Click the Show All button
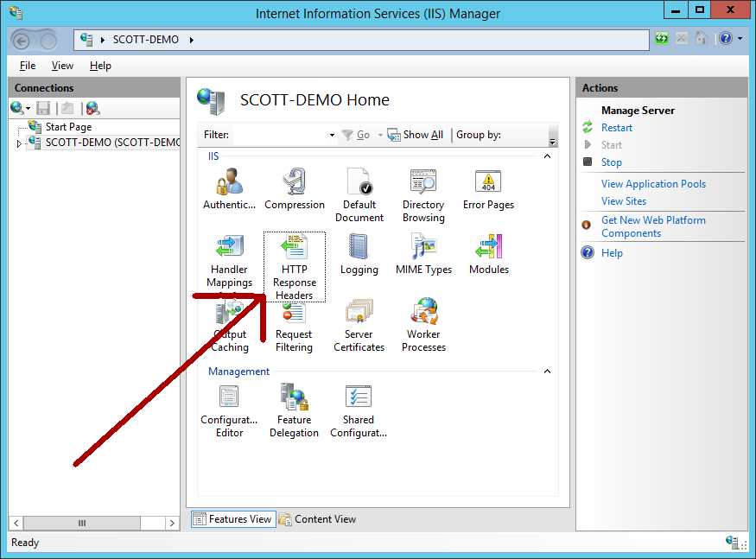This screenshot has height=559, width=756. pyautogui.click(x=416, y=135)
